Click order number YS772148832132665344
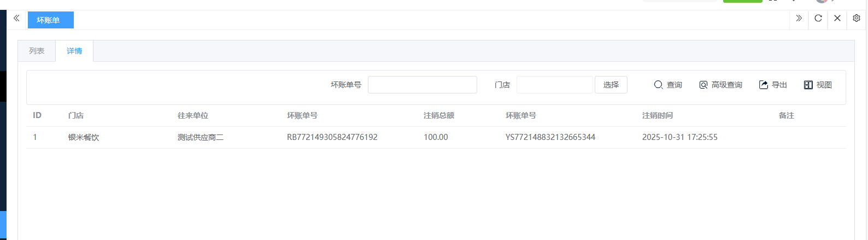The width and height of the screenshot is (868, 240). (x=550, y=137)
